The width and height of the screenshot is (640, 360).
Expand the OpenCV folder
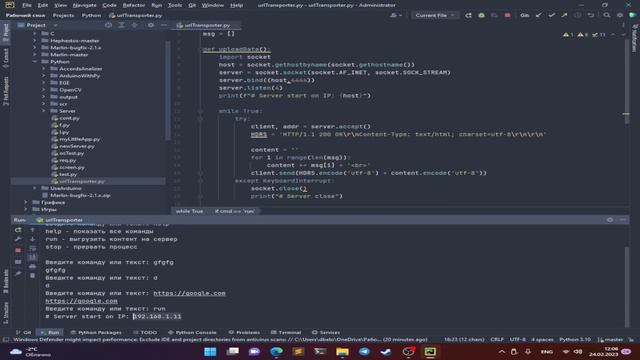click(x=44, y=89)
